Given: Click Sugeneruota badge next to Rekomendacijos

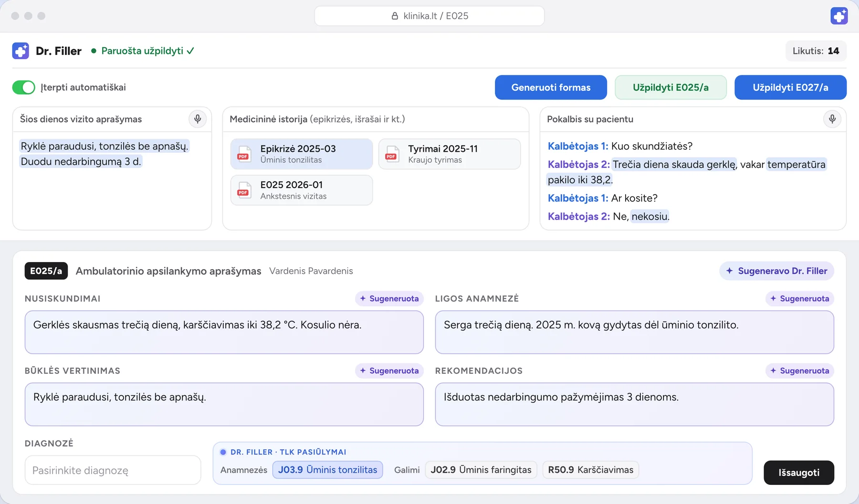Looking at the screenshot, I should [x=800, y=370].
